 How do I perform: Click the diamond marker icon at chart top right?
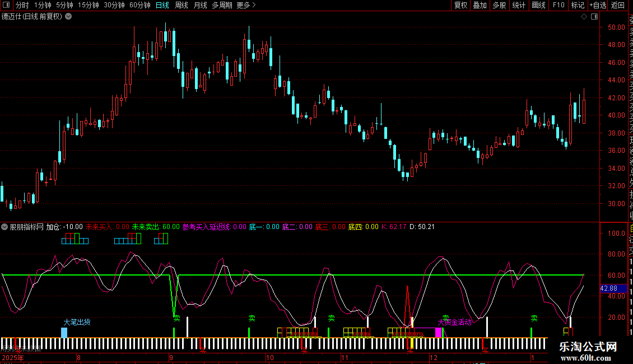pos(584,16)
